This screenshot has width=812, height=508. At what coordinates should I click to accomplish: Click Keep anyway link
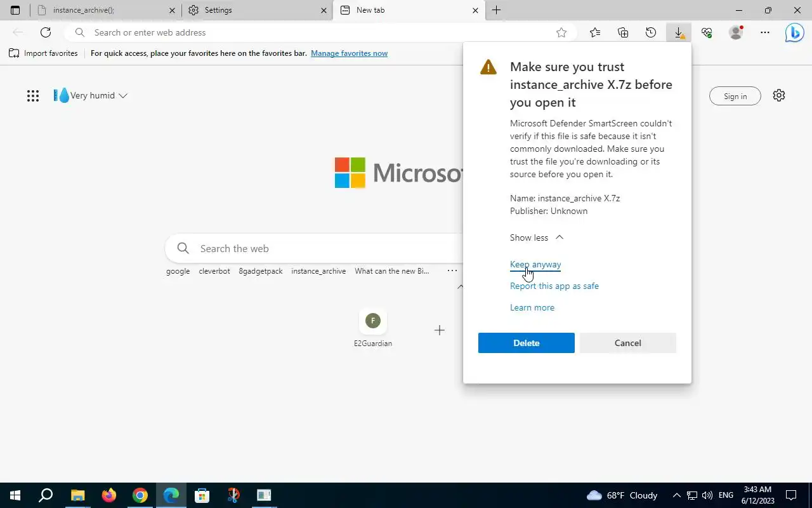coord(535,264)
